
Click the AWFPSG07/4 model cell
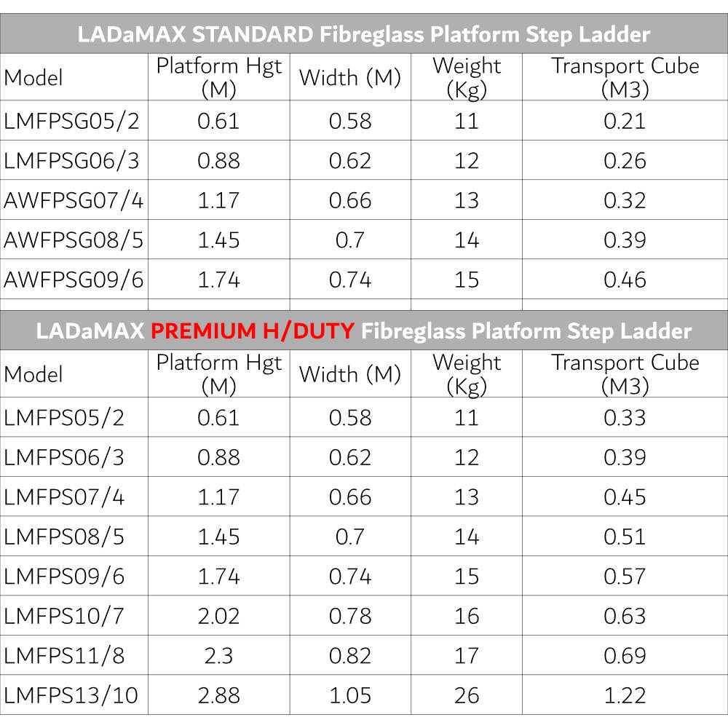pos(74,200)
